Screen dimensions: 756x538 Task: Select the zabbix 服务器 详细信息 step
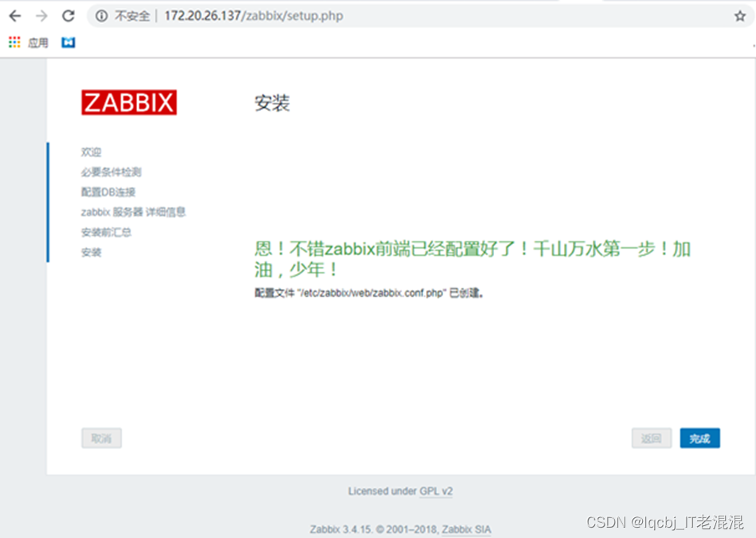[x=133, y=212]
